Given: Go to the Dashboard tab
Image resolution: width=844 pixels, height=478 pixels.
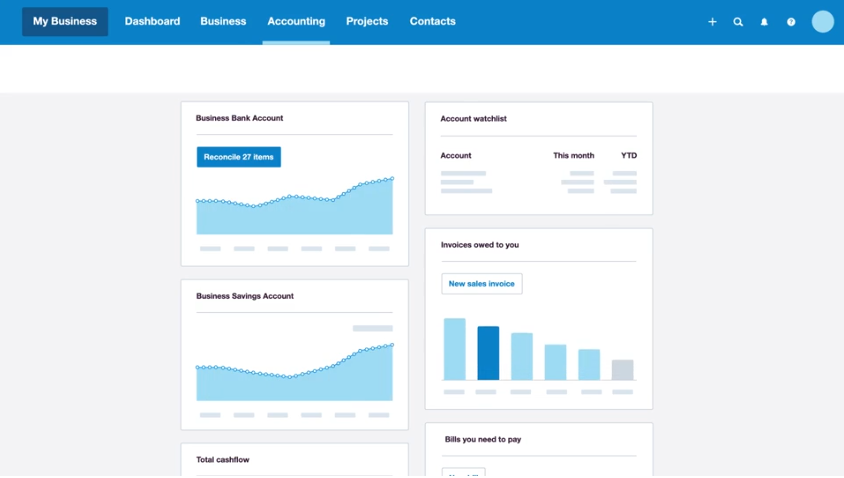Looking at the screenshot, I should click(x=152, y=22).
